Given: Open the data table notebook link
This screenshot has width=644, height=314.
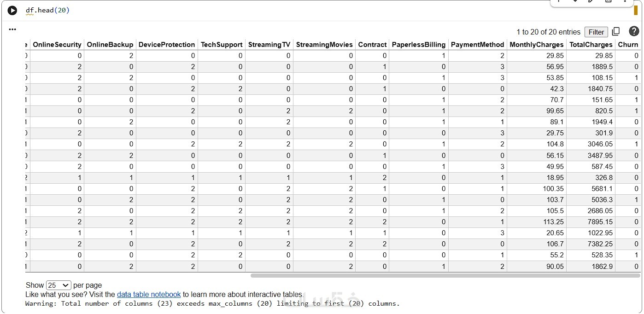Looking at the screenshot, I should 149,294.
